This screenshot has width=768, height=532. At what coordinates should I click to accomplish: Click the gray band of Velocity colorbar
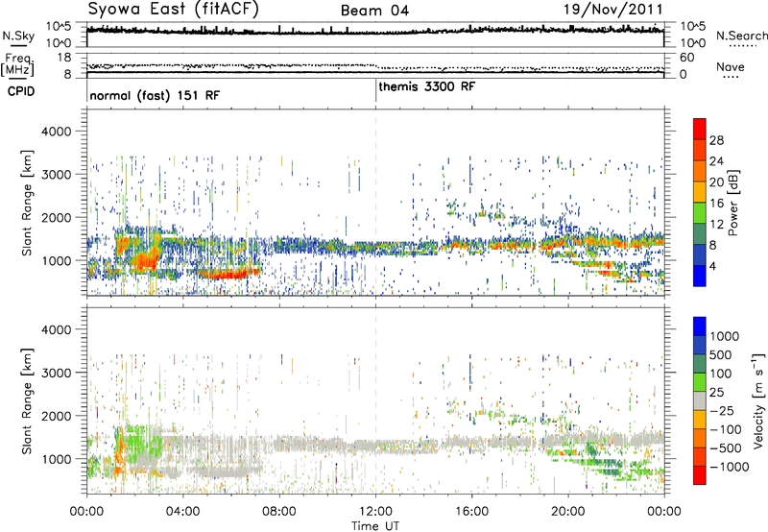[700, 400]
